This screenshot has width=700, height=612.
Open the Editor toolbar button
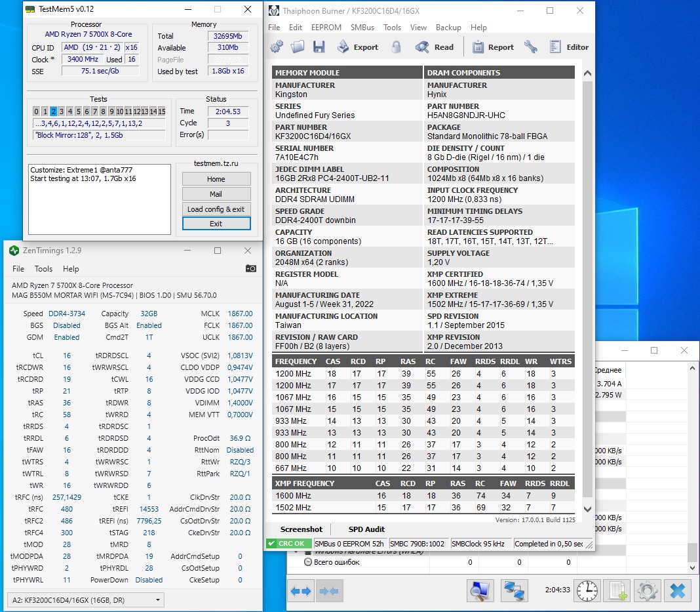pos(569,47)
